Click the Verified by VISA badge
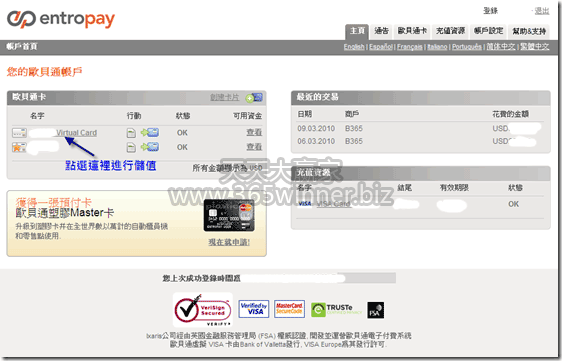The height and width of the screenshot is (361, 562). (254, 309)
